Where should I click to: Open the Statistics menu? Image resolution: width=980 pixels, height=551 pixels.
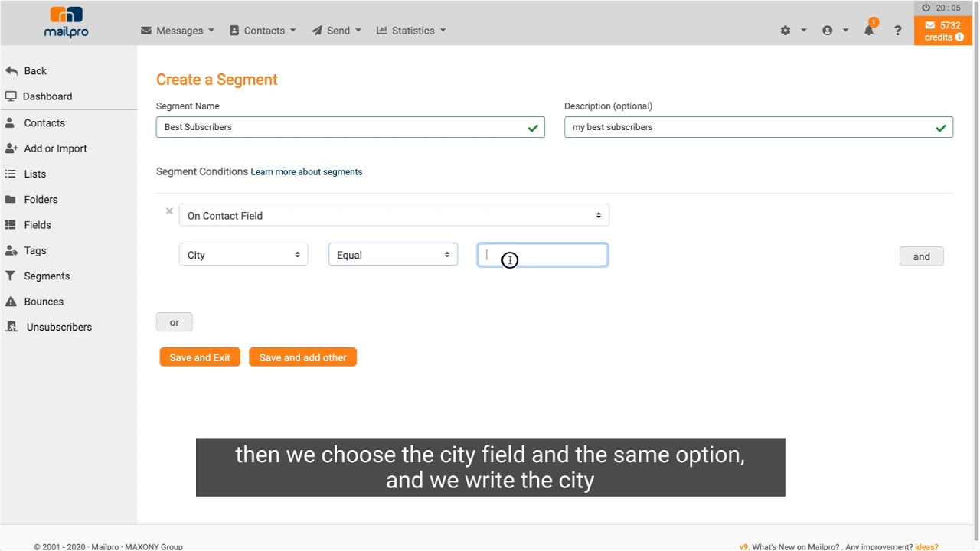pos(411,31)
